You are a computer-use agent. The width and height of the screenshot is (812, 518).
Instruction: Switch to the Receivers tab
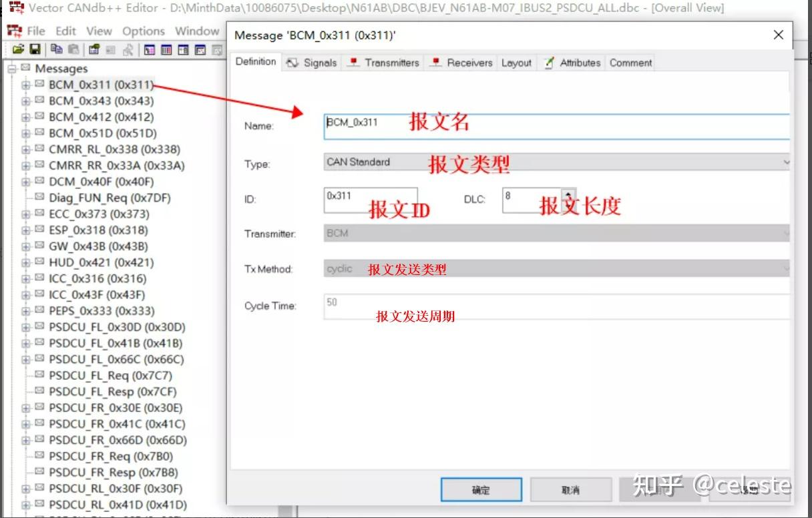(461, 62)
